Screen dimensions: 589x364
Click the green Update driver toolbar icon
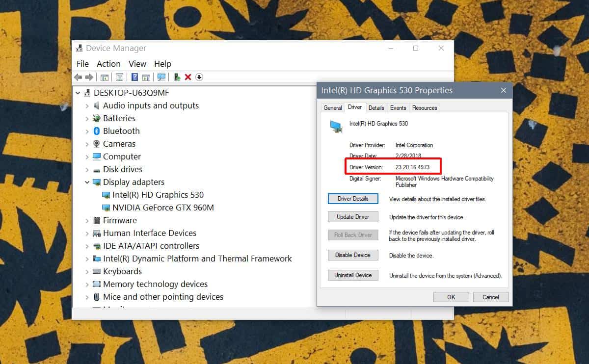[x=177, y=77]
